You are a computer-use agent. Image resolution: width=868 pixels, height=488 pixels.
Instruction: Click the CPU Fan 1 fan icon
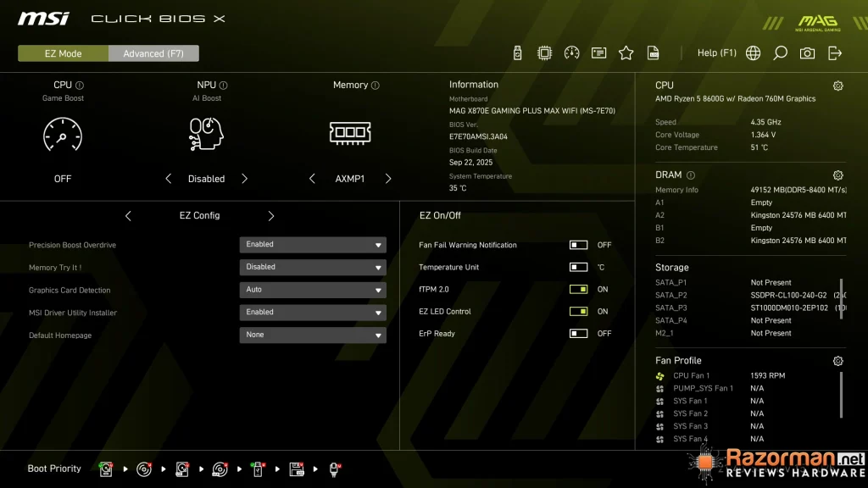coord(659,376)
